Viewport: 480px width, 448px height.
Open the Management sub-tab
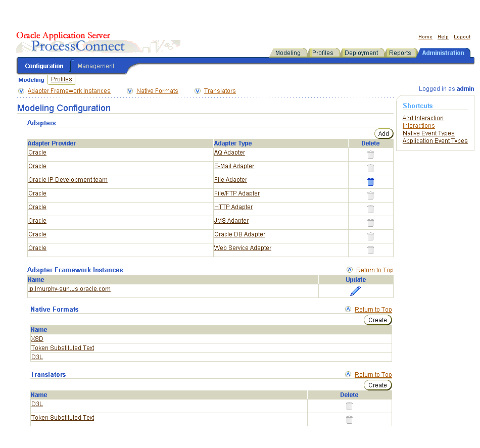click(96, 66)
